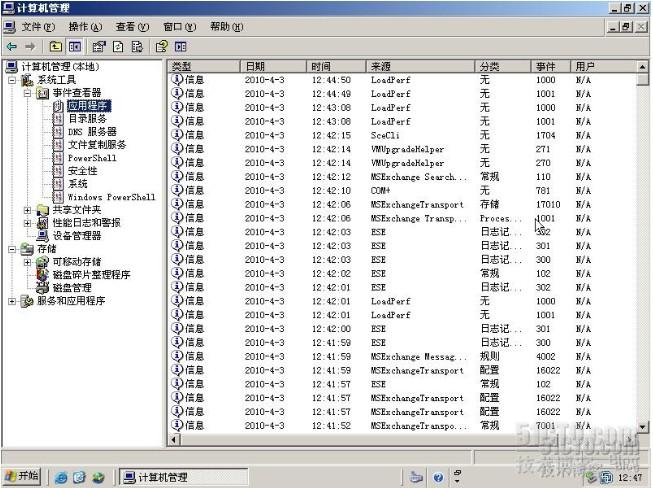
Task: Collapse the 系统工具 node
Action: (12, 80)
